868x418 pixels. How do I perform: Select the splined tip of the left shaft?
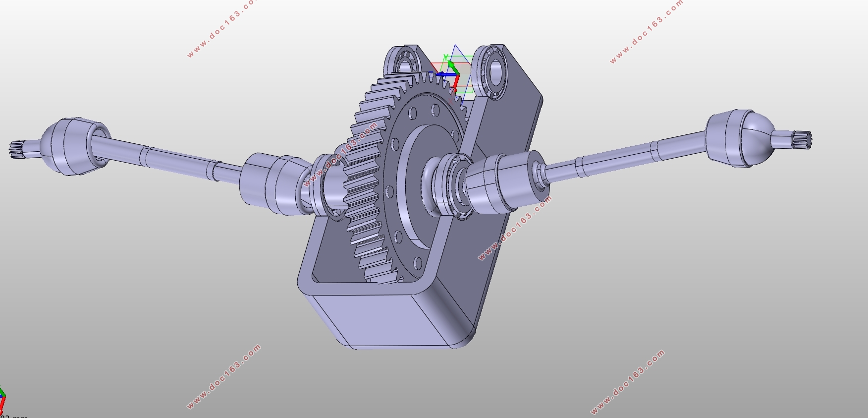(17, 149)
